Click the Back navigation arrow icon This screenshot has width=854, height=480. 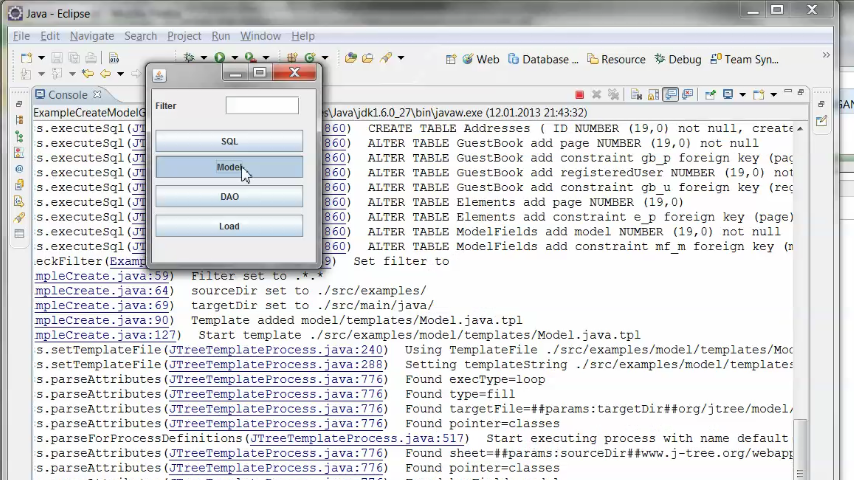(x=105, y=74)
